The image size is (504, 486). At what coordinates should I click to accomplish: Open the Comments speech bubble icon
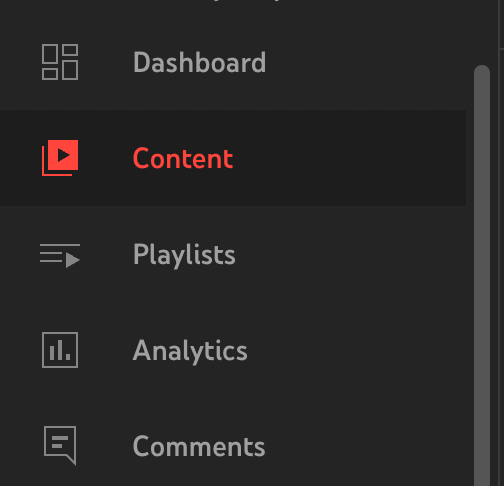coord(60,445)
